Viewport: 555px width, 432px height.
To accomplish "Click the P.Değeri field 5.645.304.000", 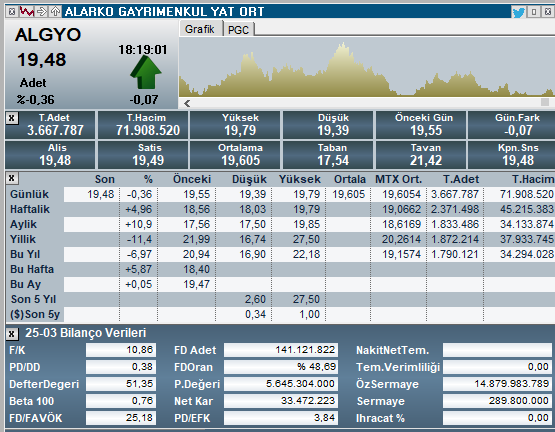I will (281, 384).
